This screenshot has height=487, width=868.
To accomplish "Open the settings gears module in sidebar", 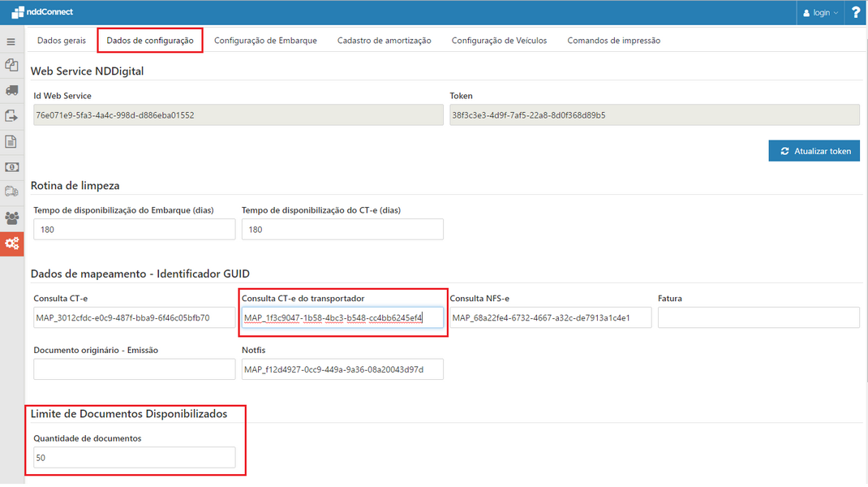I will [11, 243].
